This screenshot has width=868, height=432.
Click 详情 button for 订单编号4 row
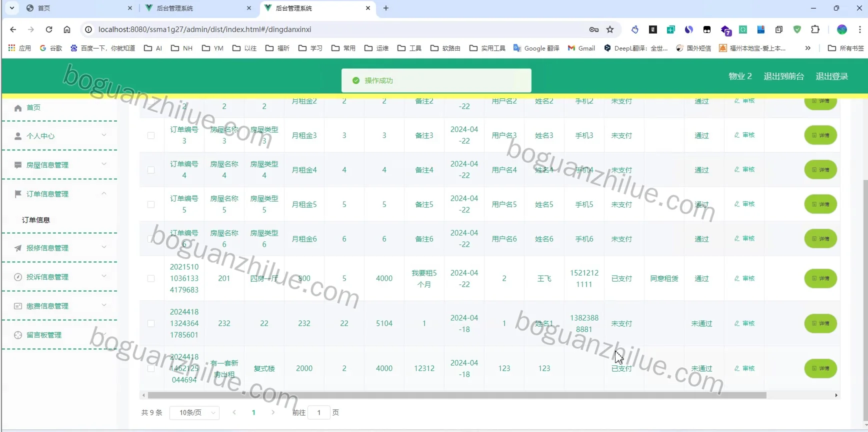click(x=820, y=169)
